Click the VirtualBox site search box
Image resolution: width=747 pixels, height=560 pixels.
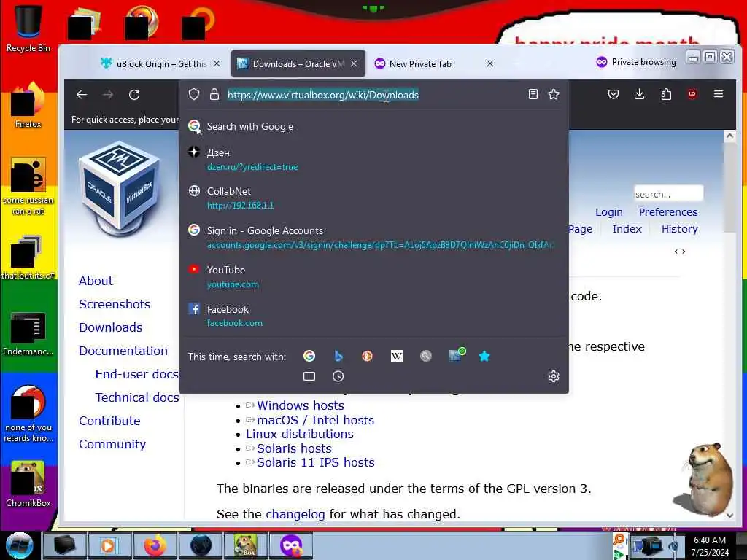[x=668, y=194]
